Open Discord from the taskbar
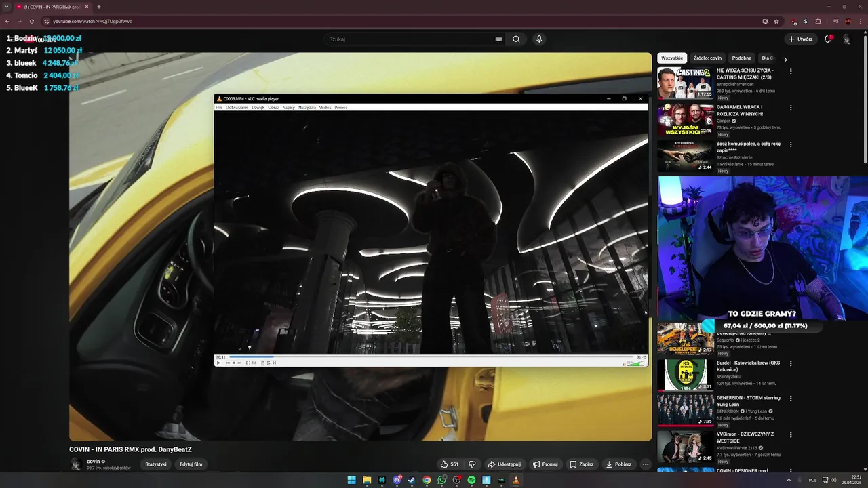The image size is (868, 488). (x=397, y=480)
